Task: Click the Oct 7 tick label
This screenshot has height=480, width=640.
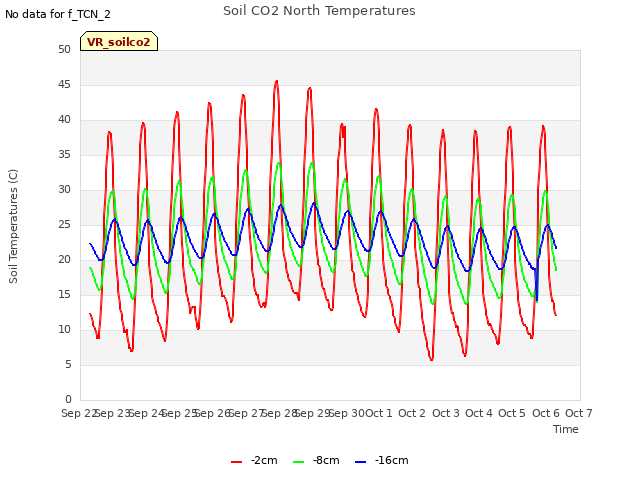Action: point(579,413)
